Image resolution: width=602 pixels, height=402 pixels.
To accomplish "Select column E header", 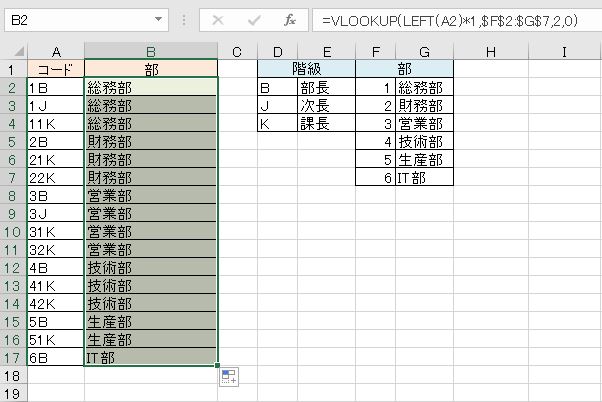I will click(x=327, y=51).
